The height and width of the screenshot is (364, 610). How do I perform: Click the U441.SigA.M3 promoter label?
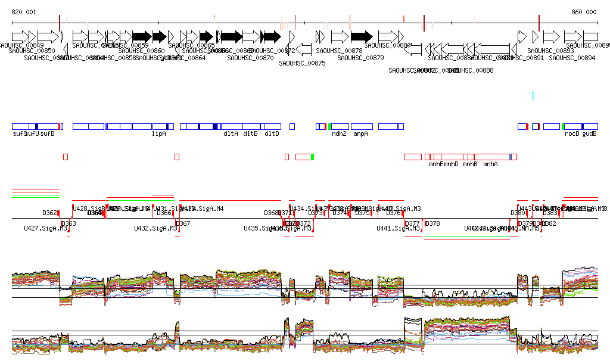pyautogui.click(x=398, y=229)
